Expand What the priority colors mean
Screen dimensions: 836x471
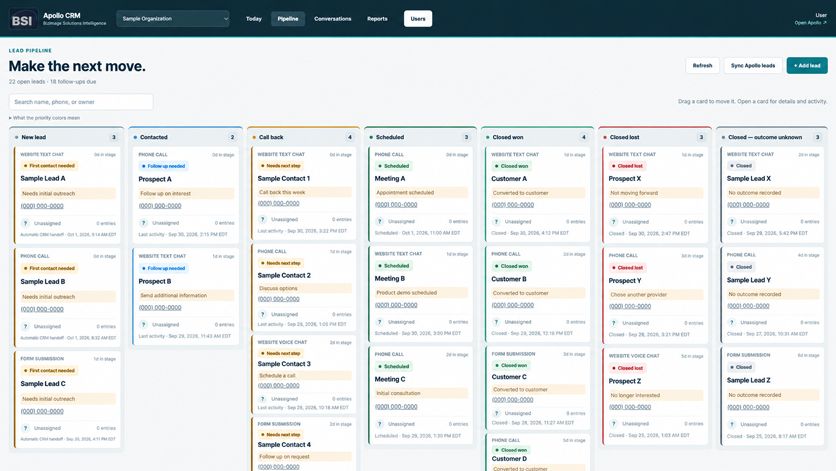[x=45, y=118]
